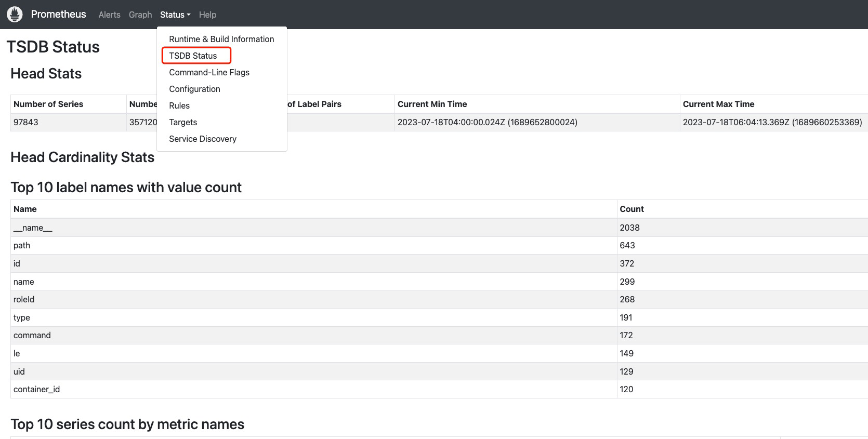This screenshot has height=439, width=868.
Task: Select the 2023-07-18T06:04:13.369Z max time value
Action: (x=772, y=122)
